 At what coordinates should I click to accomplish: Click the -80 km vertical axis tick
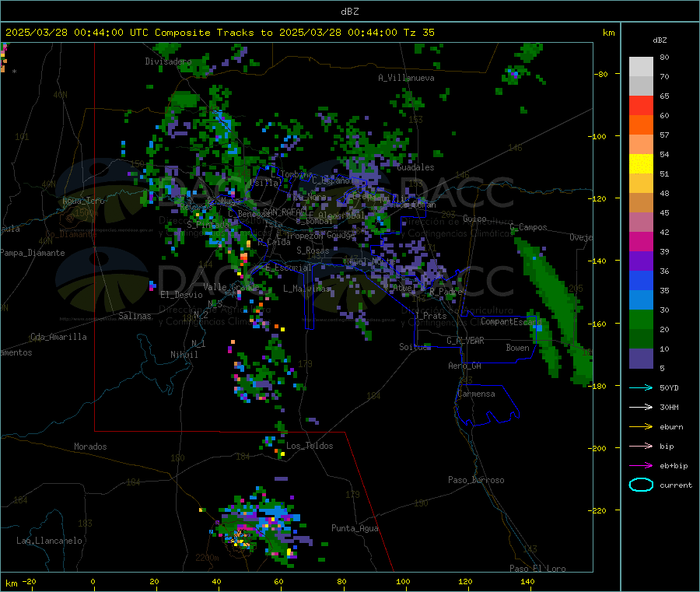tap(600, 74)
